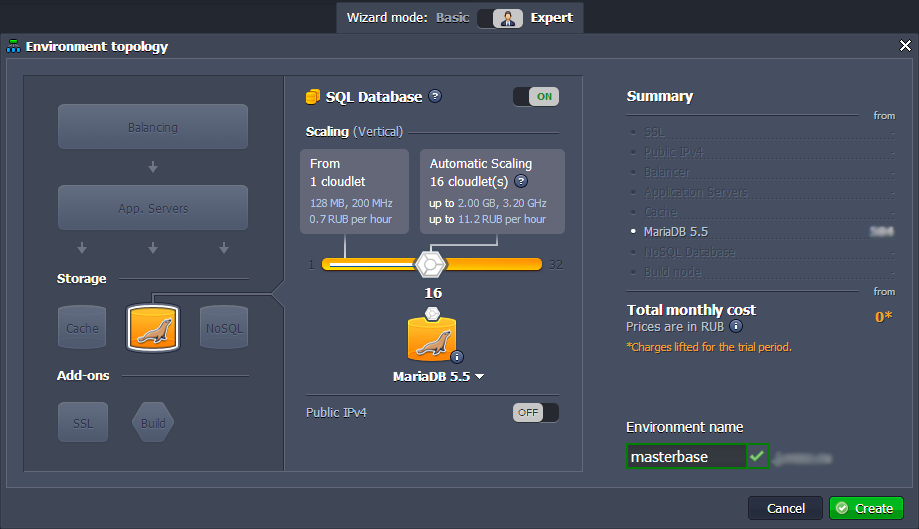Click the MariaDB 5.5 summary row
This screenshot has width=919, height=529.
click(x=761, y=231)
